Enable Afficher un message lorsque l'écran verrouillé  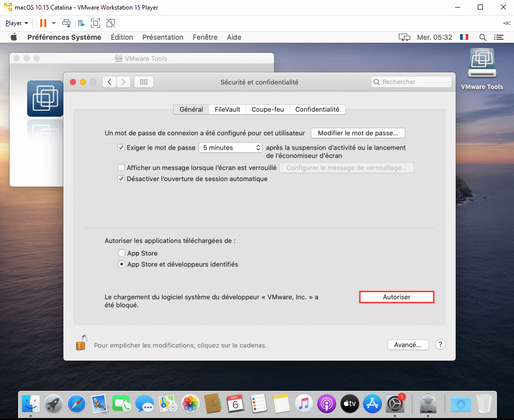[x=121, y=167]
